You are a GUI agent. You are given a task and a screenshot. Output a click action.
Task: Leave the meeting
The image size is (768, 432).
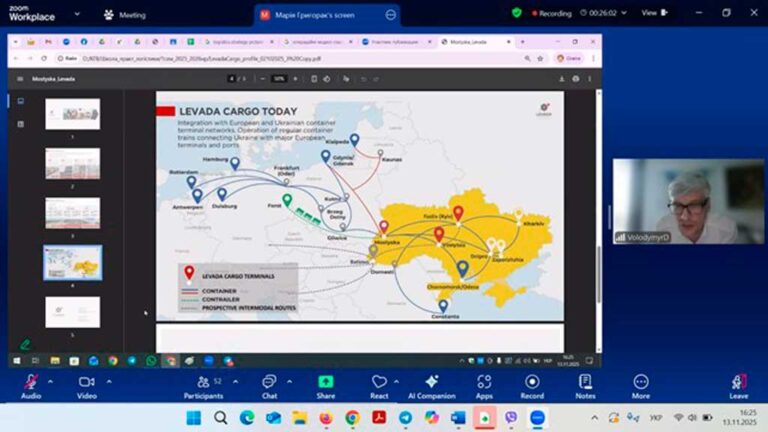738,384
